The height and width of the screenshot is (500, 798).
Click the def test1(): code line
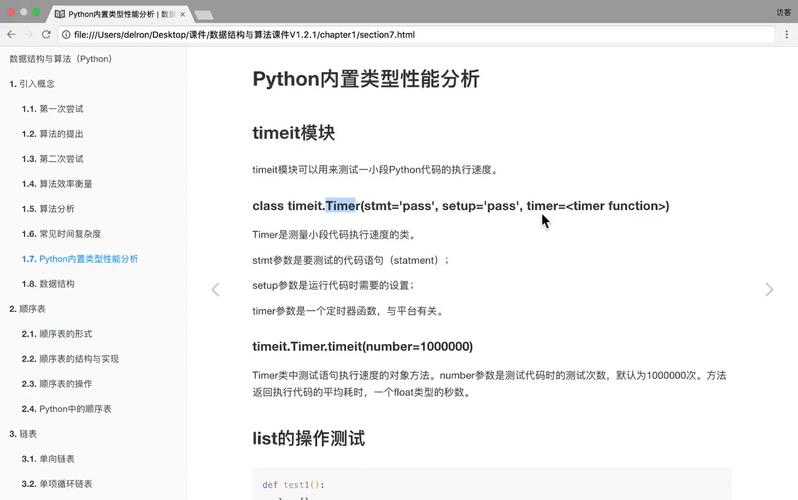(x=293, y=485)
